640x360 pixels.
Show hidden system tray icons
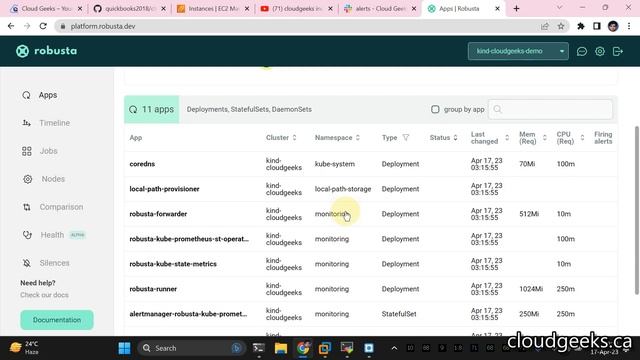click(x=394, y=348)
